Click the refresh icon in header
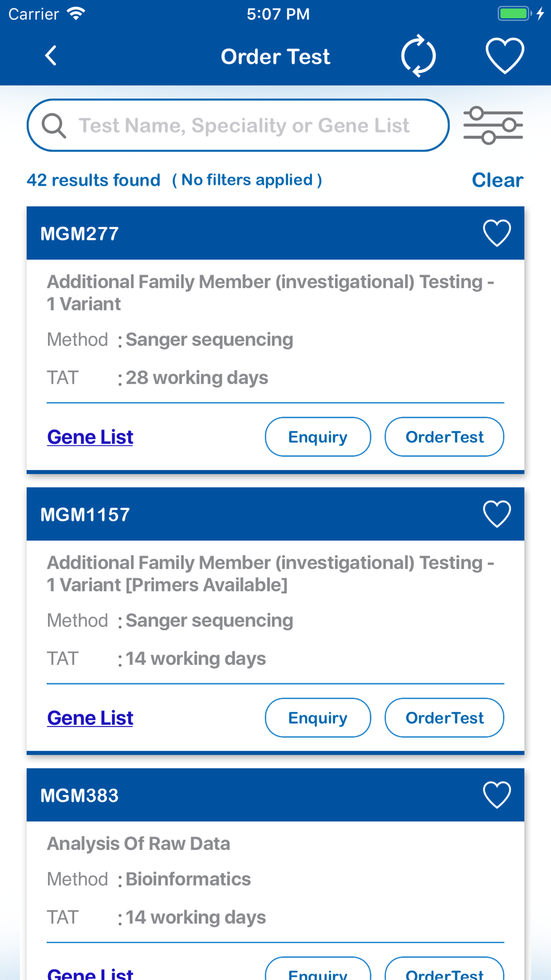The image size is (551, 980). 418,56
